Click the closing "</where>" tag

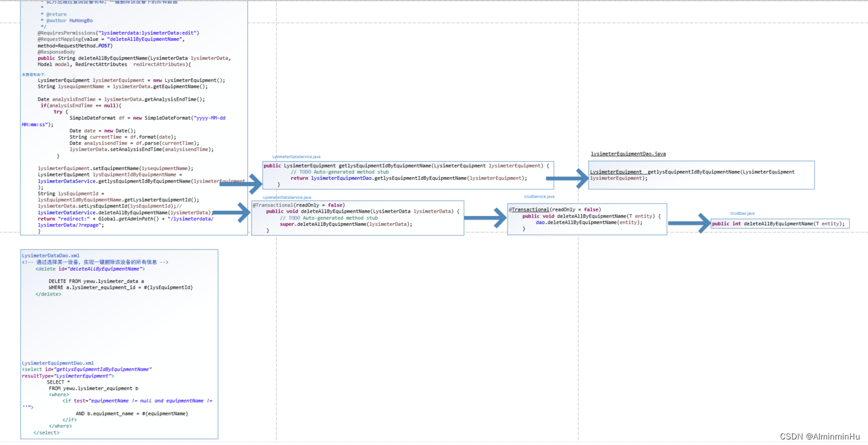pos(60,426)
